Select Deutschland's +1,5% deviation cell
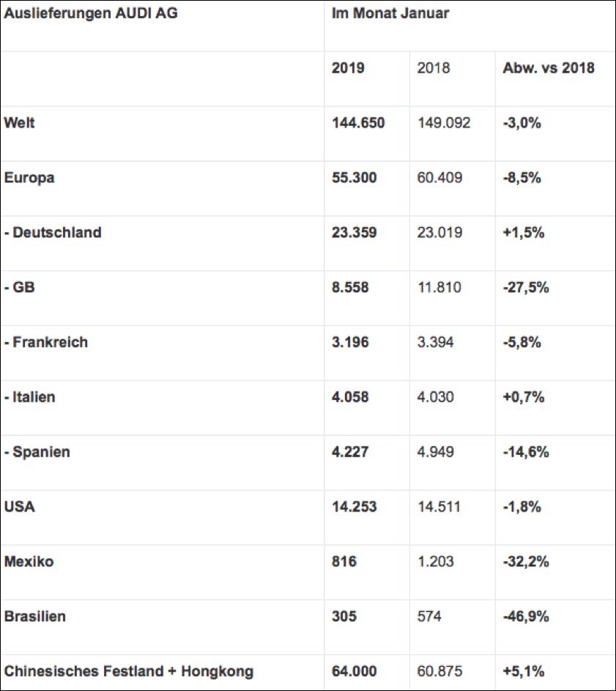The height and width of the screenshot is (691, 616). tap(522, 233)
